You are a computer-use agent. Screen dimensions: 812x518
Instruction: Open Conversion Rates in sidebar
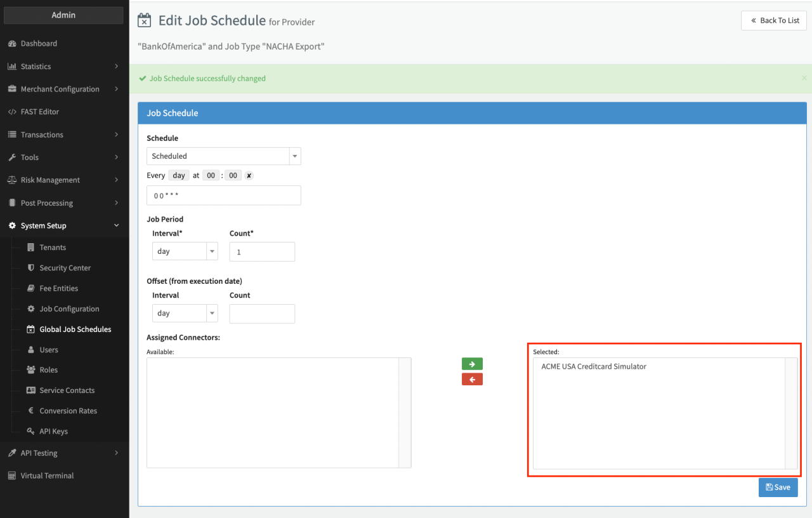pos(68,411)
